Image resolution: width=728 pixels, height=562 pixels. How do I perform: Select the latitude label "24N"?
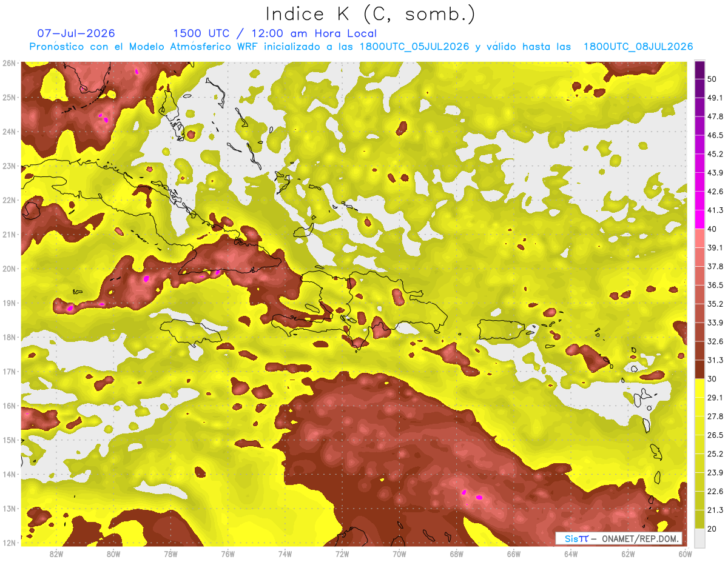pyautogui.click(x=8, y=132)
